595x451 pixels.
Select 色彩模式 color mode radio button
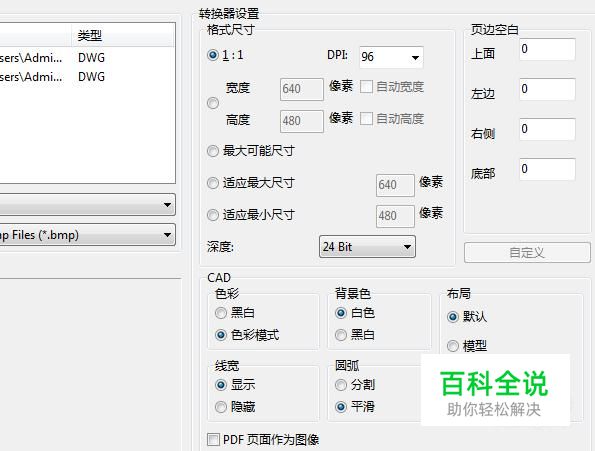pos(221,335)
